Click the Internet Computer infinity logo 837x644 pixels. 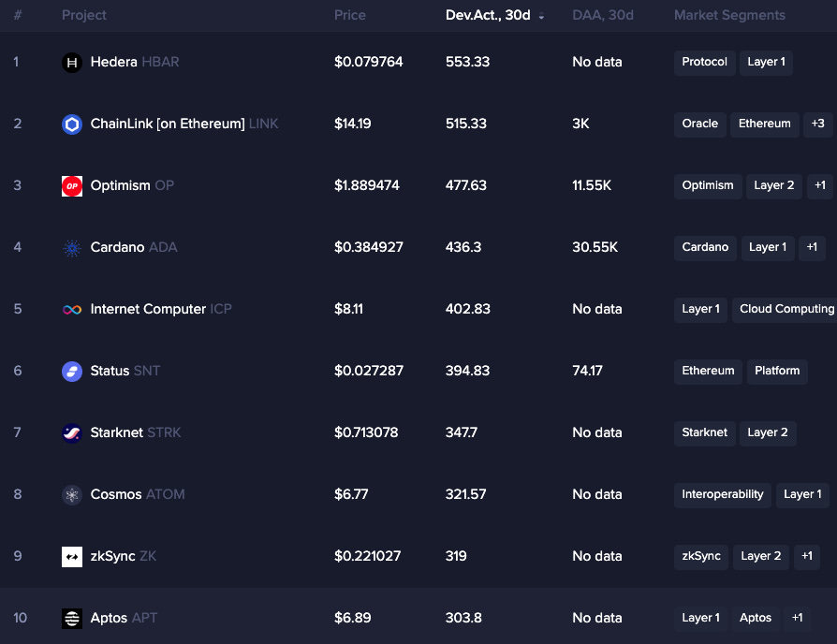click(x=72, y=310)
